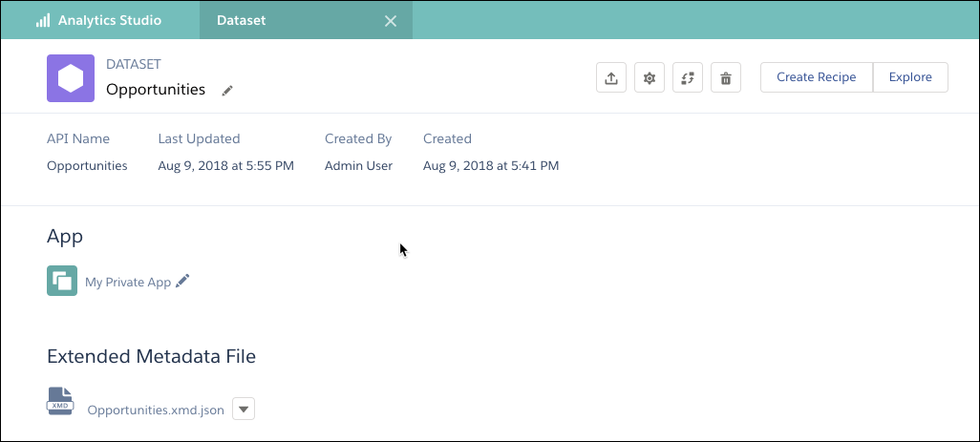Click the Last Updated field label
Viewport: 980px width, 442px height.
click(x=199, y=138)
